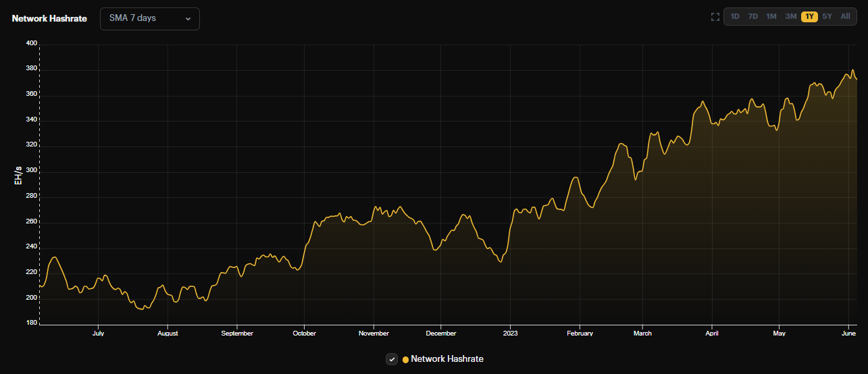Enter fullscreen mode for the chart
The image size is (868, 374).
point(715,17)
